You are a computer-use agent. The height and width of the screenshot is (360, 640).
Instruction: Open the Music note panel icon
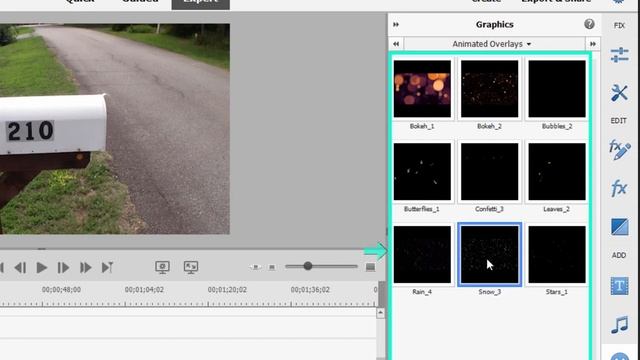[x=619, y=325]
